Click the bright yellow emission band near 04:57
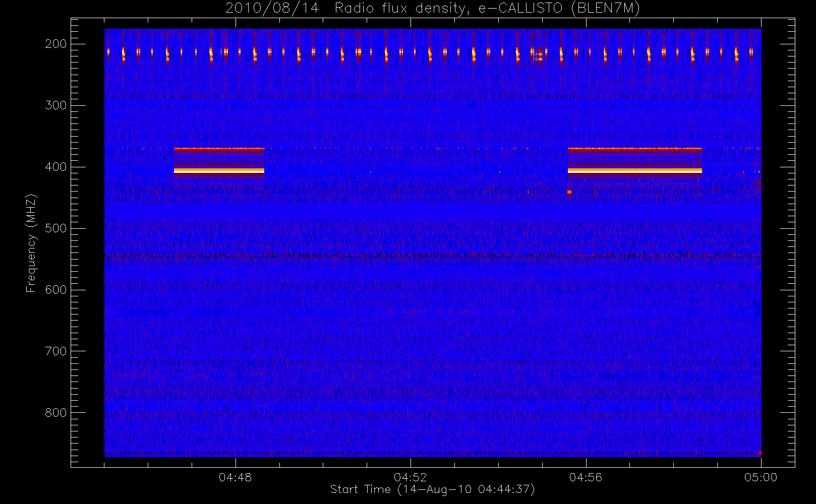 click(x=634, y=171)
